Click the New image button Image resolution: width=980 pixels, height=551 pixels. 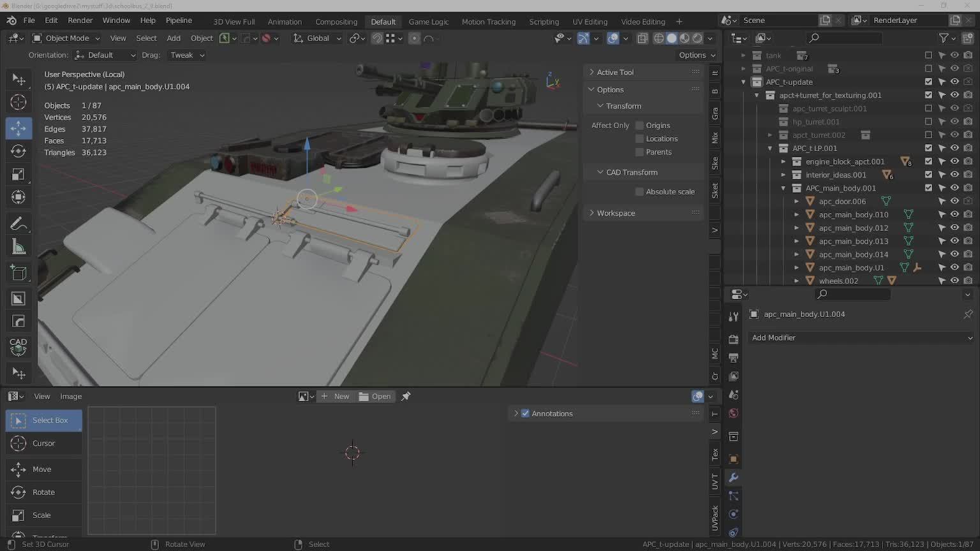(x=336, y=397)
